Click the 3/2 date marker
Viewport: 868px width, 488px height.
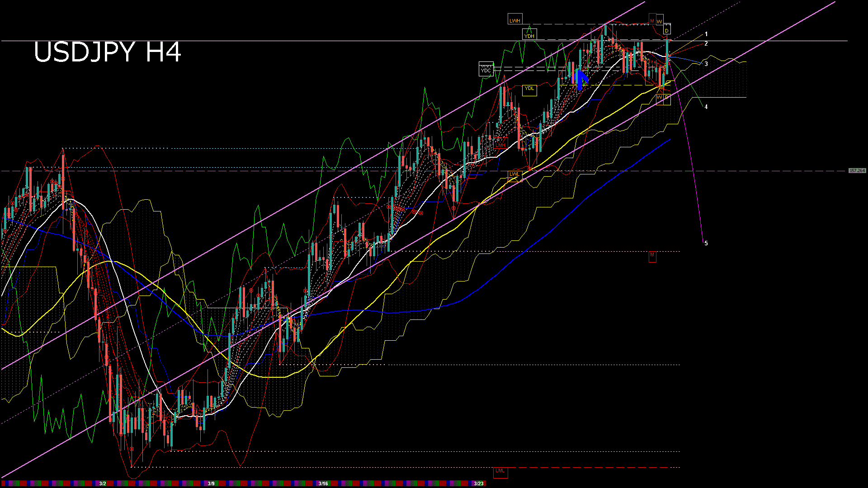click(103, 483)
